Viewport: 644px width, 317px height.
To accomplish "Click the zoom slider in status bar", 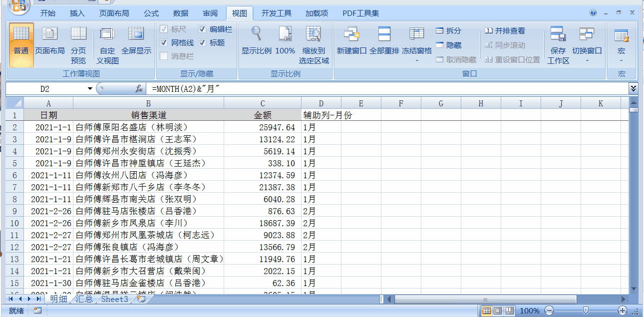I will pos(586,311).
